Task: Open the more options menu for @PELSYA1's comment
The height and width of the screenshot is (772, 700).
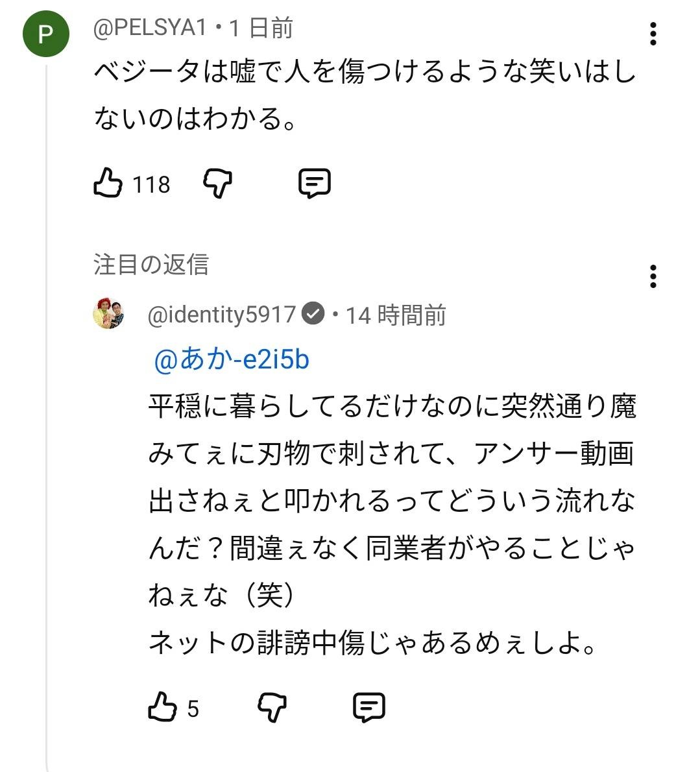Action: pos(653,34)
